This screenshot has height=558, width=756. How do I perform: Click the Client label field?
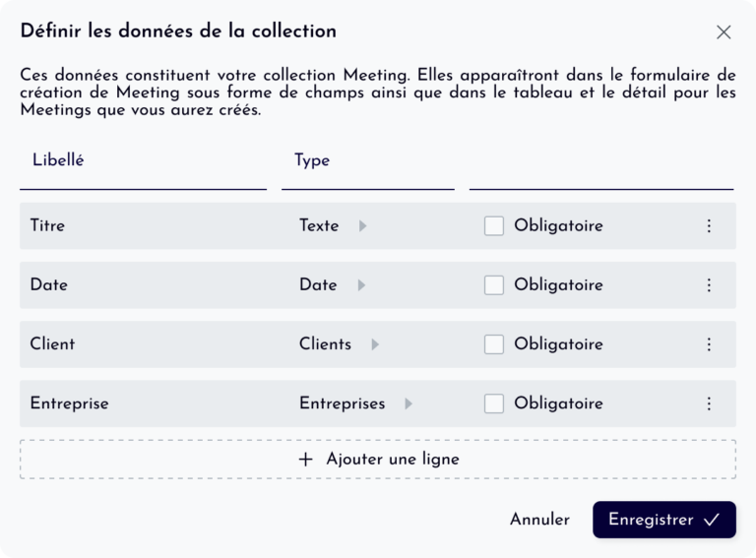[x=148, y=344]
